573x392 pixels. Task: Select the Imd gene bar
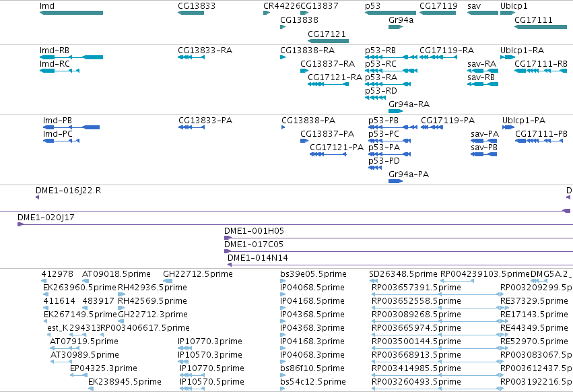coord(71,13)
